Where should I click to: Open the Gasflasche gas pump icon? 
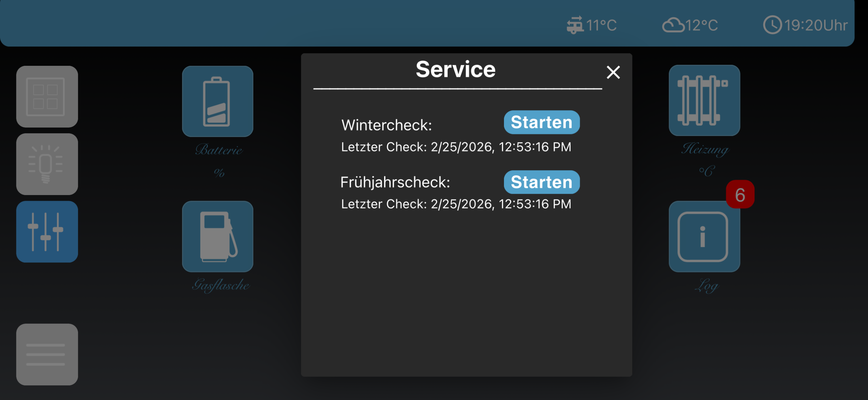(x=217, y=236)
